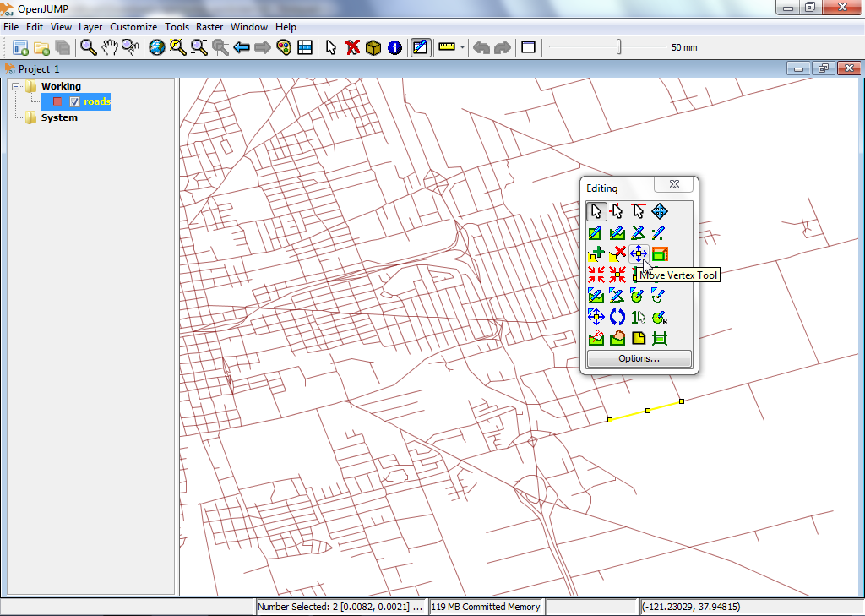
Task: Select the Zoom magnifier tool
Action: coord(88,47)
